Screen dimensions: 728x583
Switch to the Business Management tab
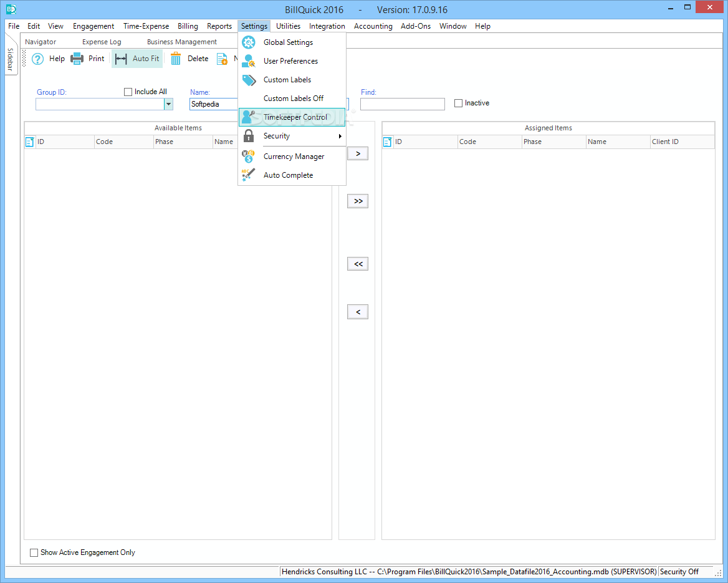tap(181, 42)
